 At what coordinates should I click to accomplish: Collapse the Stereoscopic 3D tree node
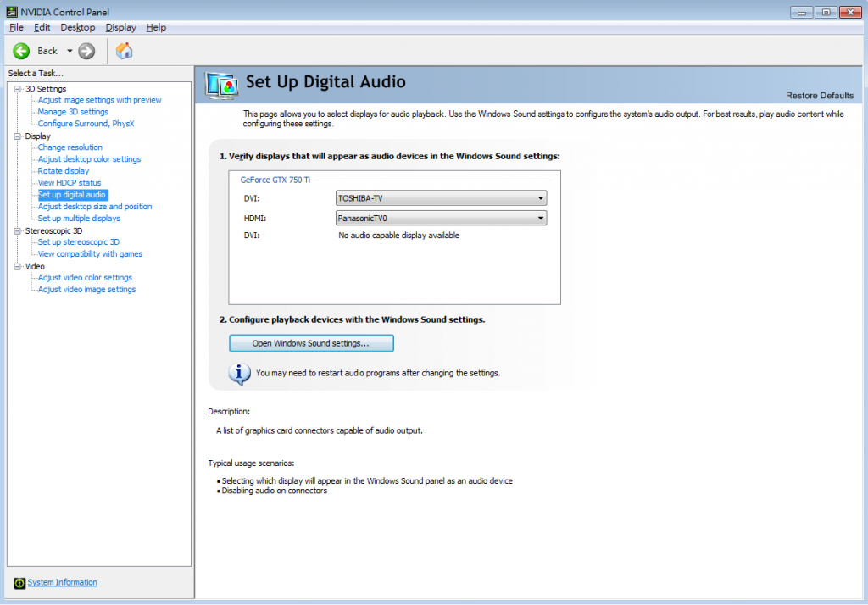pos(18,230)
